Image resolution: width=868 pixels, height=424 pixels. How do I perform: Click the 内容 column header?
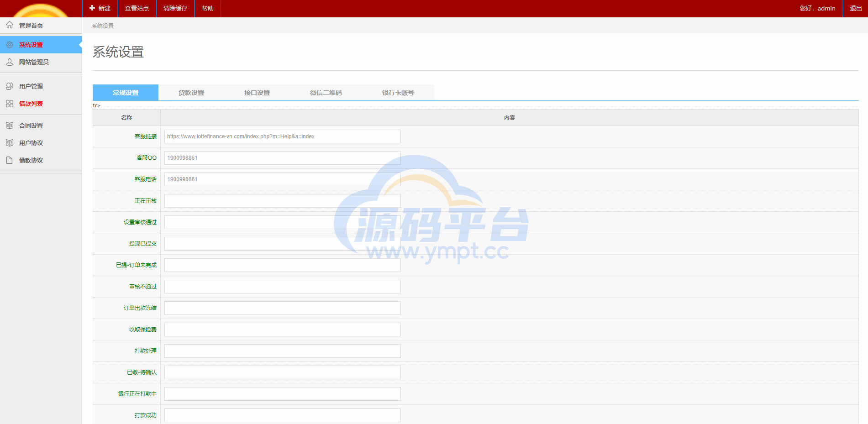(510, 118)
